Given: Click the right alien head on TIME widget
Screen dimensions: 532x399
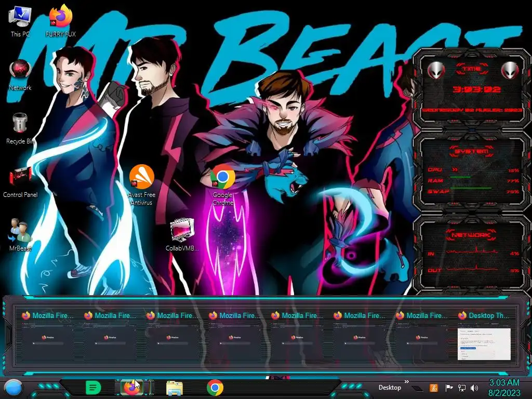Looking at the screenshot, I should [x=510, y=70].
